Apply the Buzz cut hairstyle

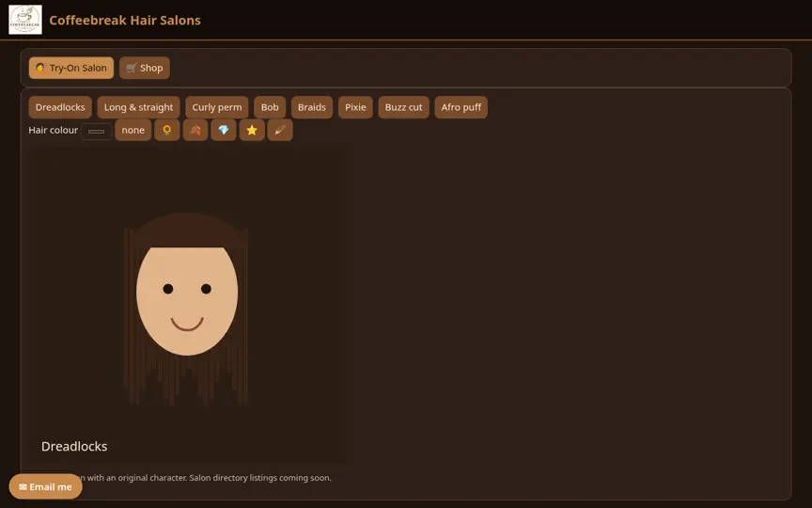tap(403, 107)
